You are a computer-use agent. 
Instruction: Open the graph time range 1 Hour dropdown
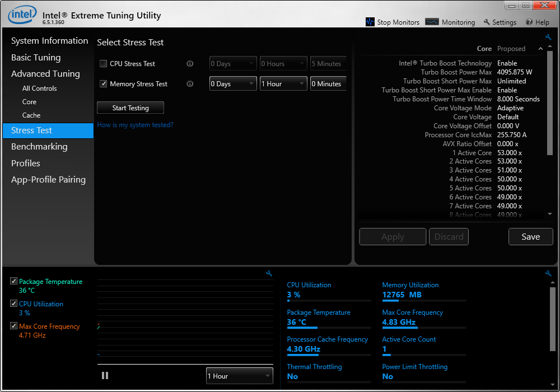click(239, 376)
